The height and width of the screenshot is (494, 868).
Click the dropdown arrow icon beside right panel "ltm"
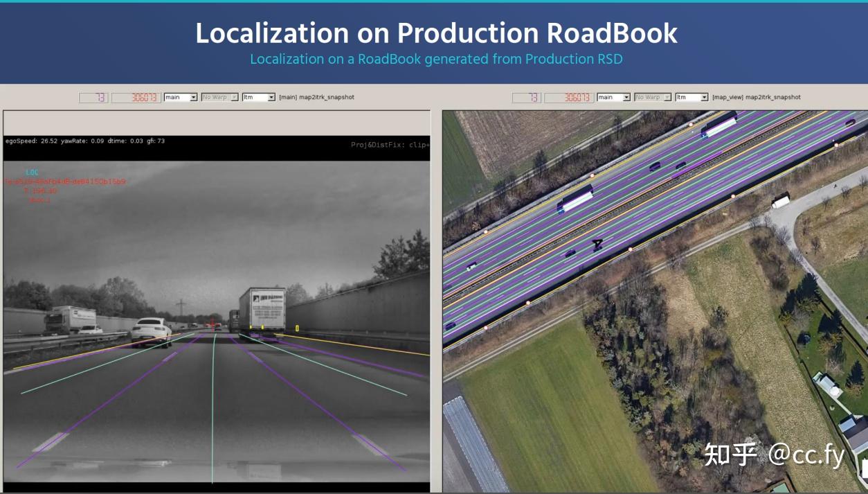coord(703,97)
